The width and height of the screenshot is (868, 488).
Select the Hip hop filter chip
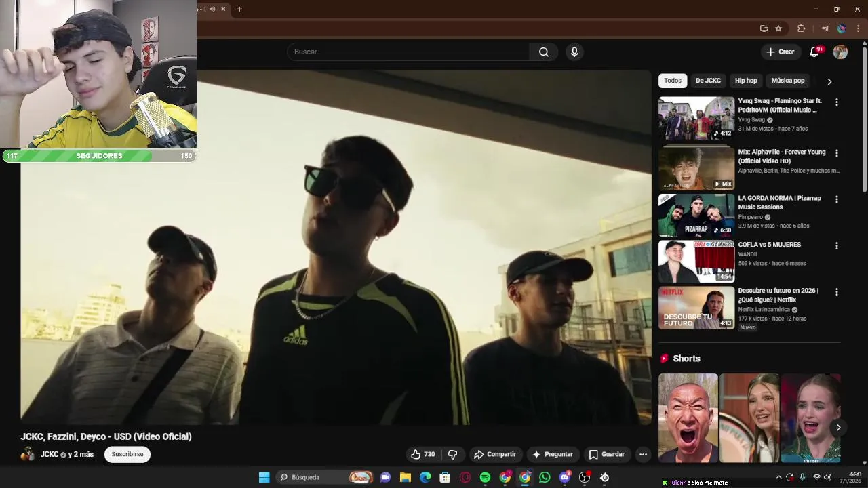click(x=746, y=81)
